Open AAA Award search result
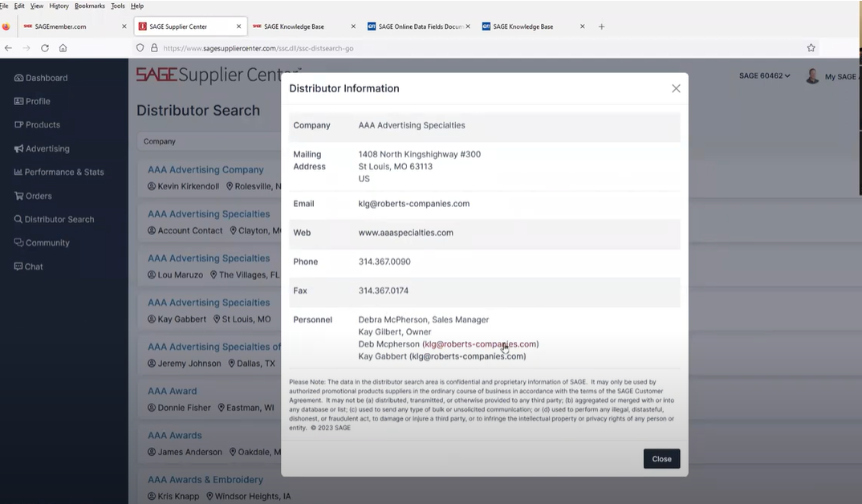This screenshot has height=504, width=862. pos(172,392)
